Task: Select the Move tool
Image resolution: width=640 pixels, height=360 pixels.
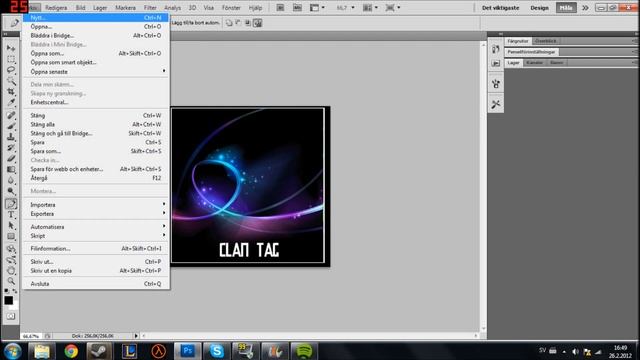Action: [x=11, y=48]
